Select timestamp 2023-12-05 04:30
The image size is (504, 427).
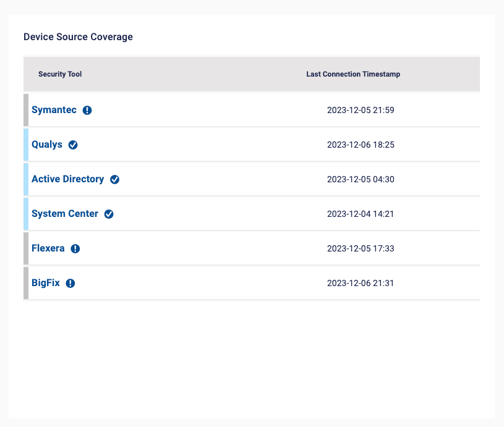(x=361, y=179)
